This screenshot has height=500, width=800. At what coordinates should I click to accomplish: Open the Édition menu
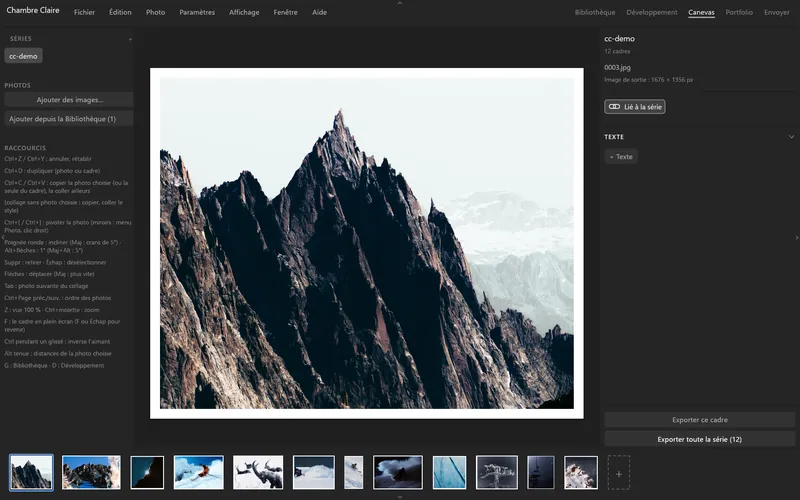(120, 12)
